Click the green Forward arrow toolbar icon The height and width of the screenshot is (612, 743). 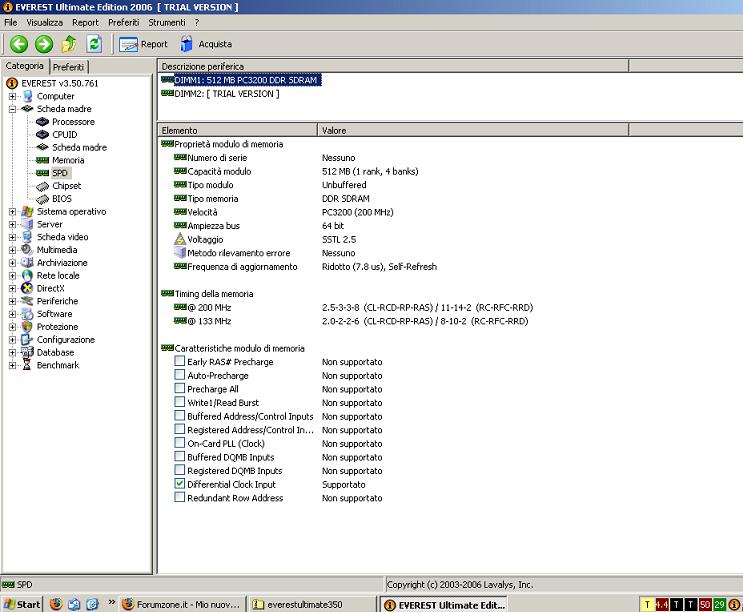(x=43, y=44)
